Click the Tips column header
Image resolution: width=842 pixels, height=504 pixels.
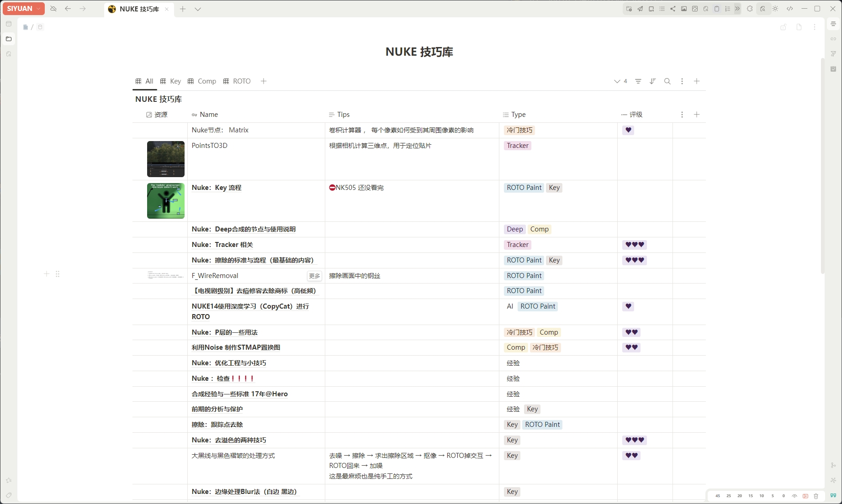pyautogui.click(x=412, y=115)
